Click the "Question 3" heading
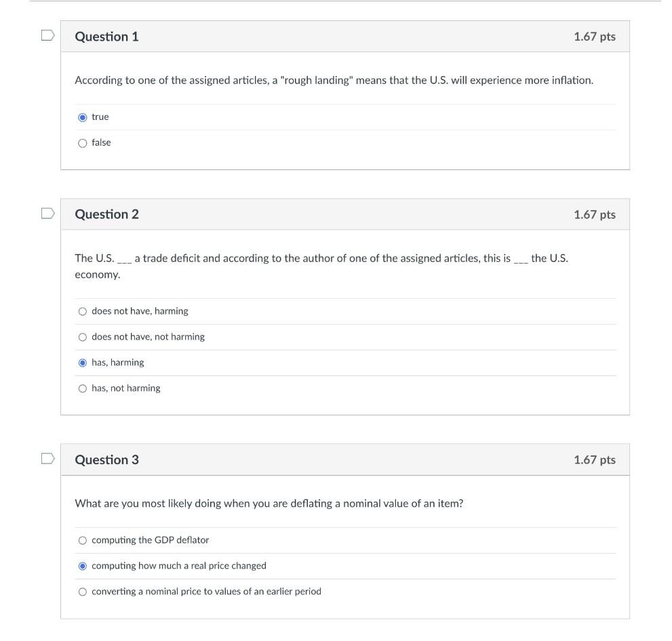 pyautogui.click(x=106, y=459)
